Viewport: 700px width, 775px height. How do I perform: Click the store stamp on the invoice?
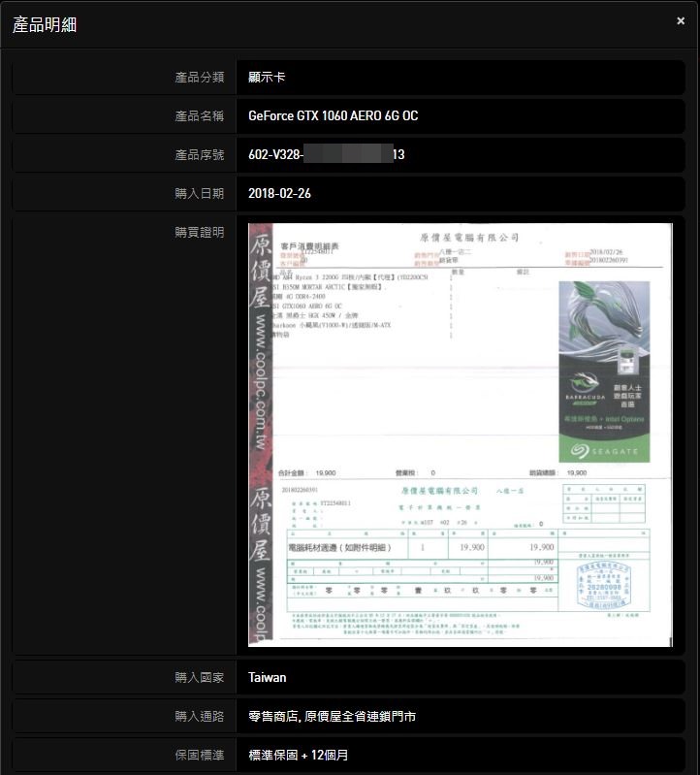[x=602, y=583]
